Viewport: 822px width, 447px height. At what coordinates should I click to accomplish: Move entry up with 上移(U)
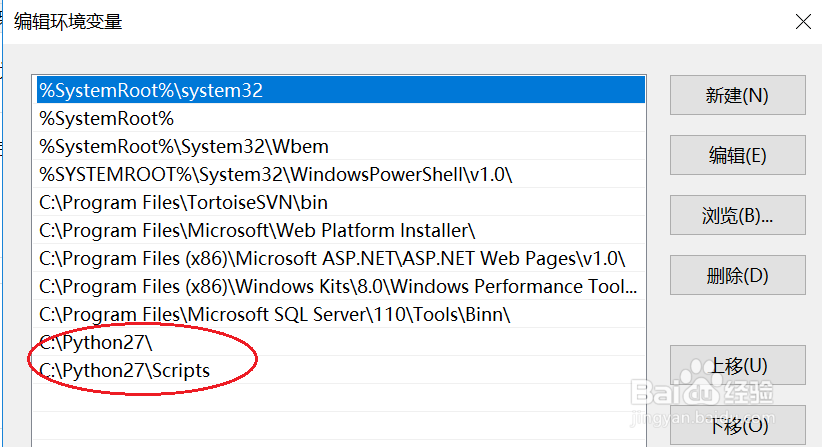737,365
